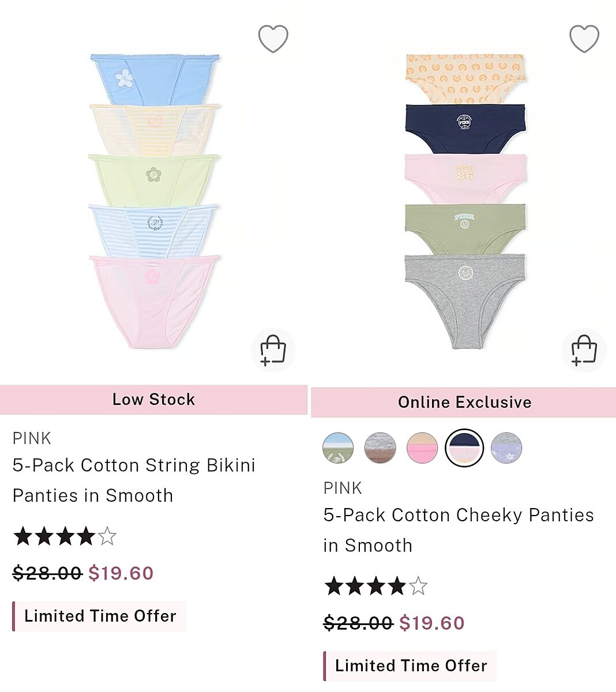
Task: View star rating for Cheeky Panties pack
Action: [375, 586]
